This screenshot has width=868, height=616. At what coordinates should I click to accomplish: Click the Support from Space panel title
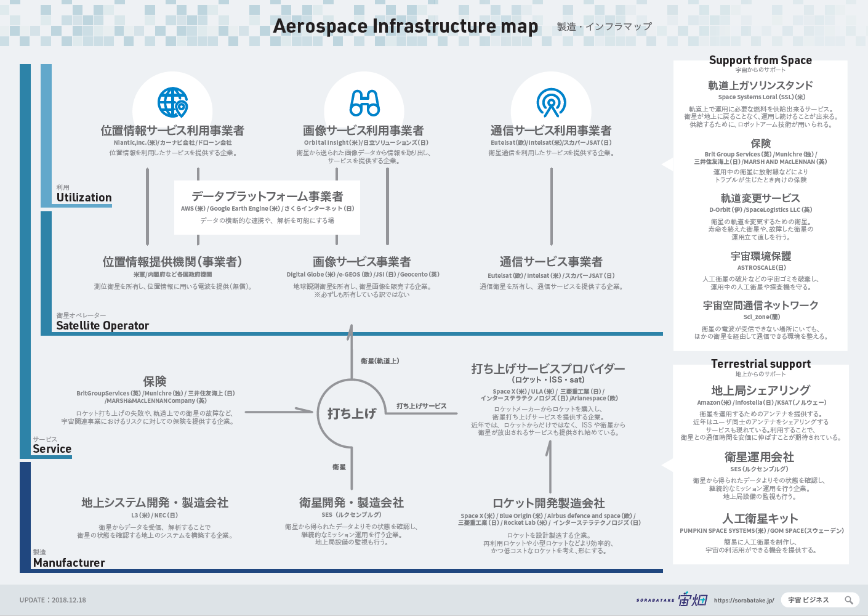(x=760, y=60)
